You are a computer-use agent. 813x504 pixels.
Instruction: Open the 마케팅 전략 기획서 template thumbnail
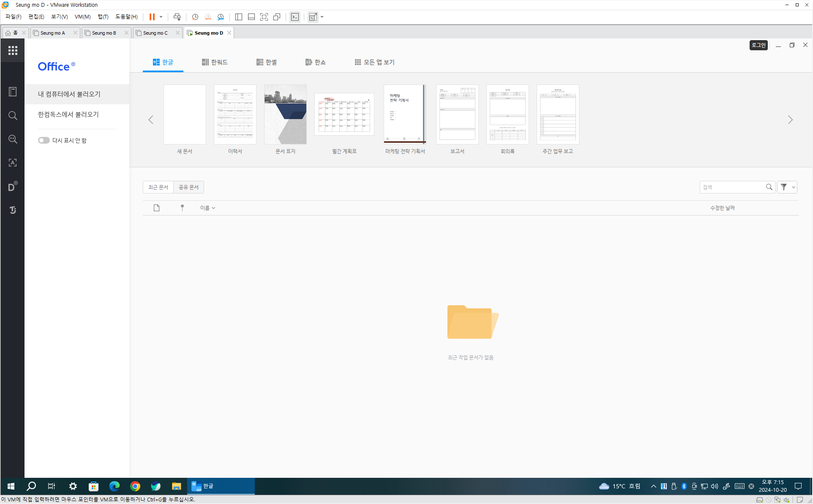click(405, 114)
